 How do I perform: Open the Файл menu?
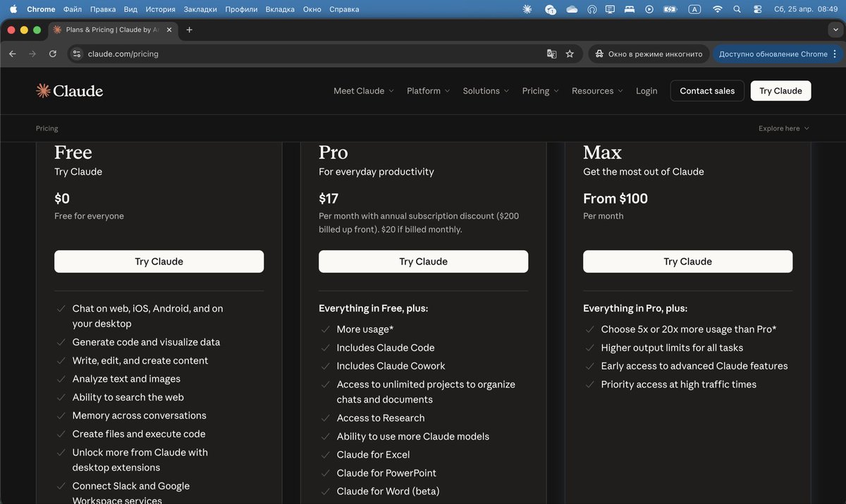tap(72, 9)
